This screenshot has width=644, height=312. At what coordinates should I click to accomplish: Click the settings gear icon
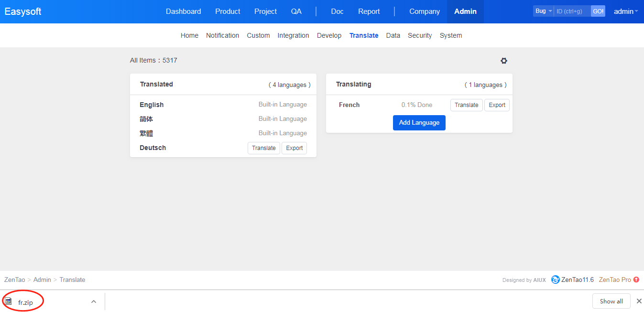[503, 61]
